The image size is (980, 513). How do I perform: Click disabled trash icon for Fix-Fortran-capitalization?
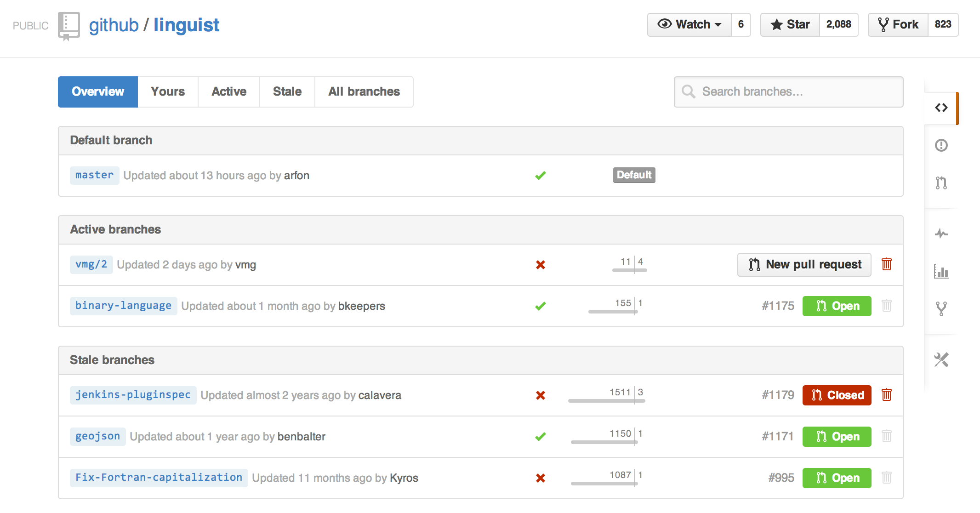point(887,478)
